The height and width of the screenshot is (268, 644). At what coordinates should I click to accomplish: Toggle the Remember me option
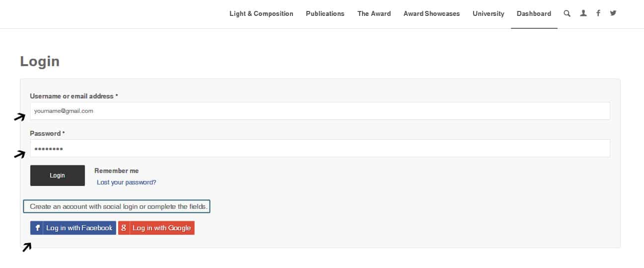(x=117, y=171)
